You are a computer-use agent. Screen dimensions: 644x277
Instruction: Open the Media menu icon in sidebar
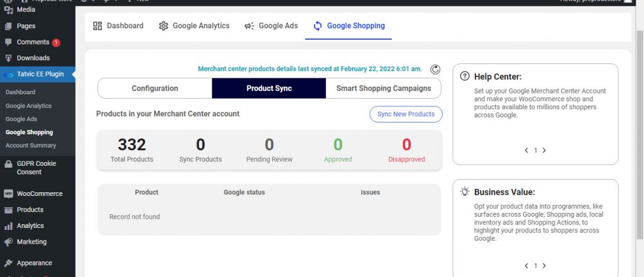8,10
